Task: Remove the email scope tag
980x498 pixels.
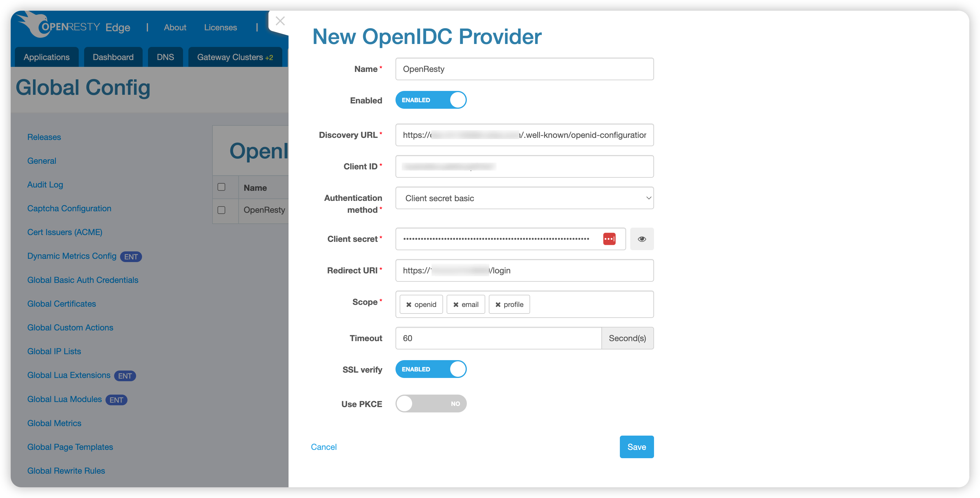Action: [x=456, y=305]
